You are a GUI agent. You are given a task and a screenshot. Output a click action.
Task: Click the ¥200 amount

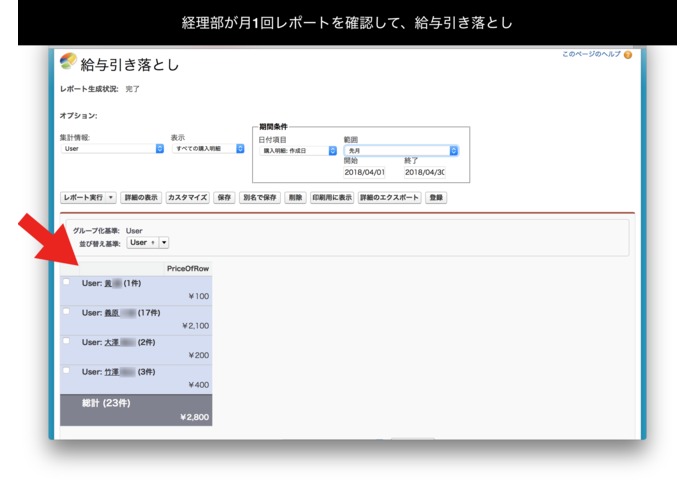(199, 355)
